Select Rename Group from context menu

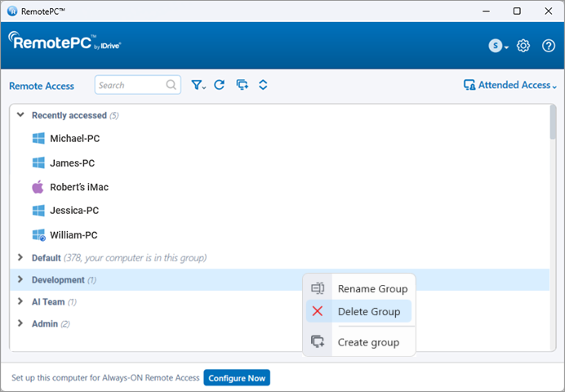coord(371,288)
